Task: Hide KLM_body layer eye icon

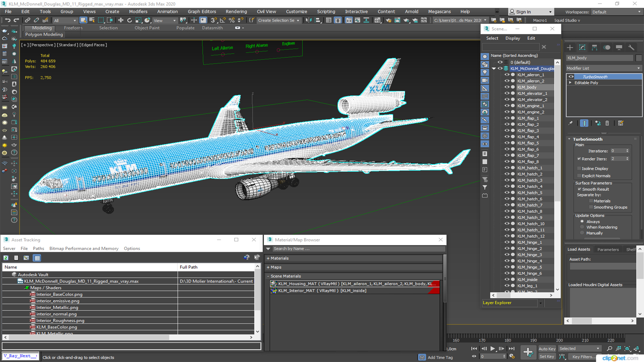Action: click(507, 87)
